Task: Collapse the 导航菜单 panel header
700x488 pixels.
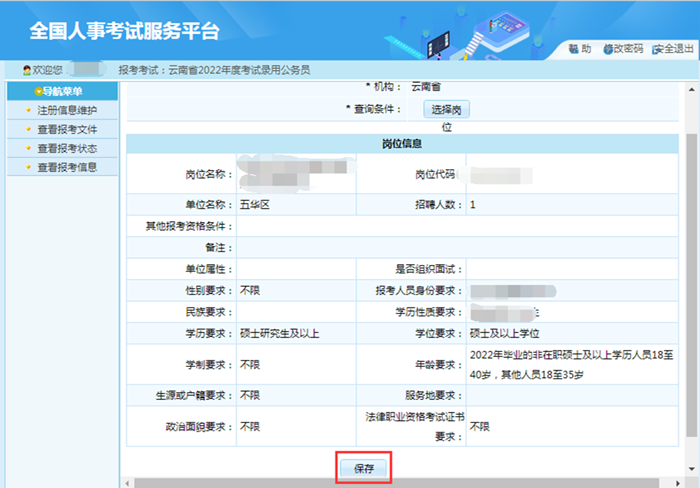Action: click(60, 91)
